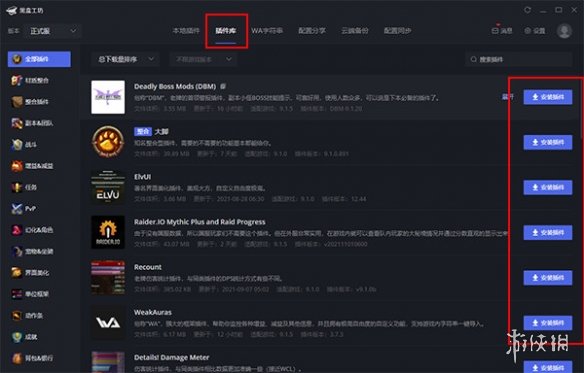
Task: Select the 任务 quest category
Action: pyautogui.click(x=25, y=187)
